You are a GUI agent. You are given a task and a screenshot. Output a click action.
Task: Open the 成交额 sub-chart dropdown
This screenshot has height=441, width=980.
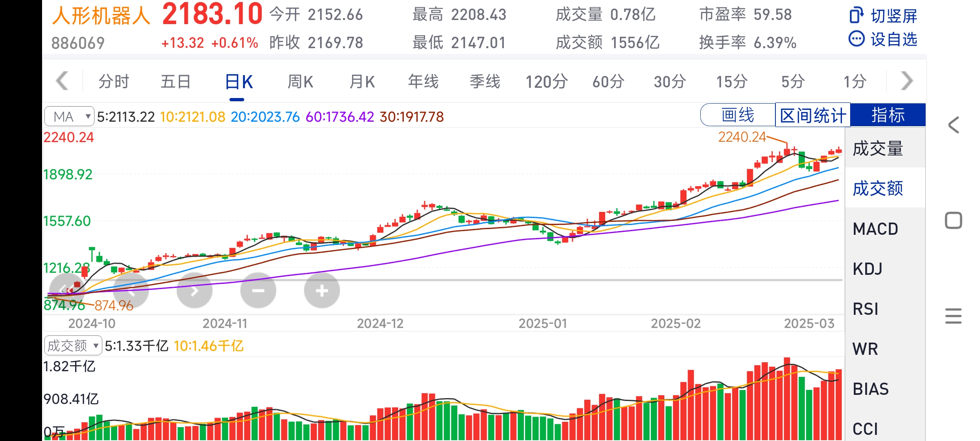click(73, 346)
